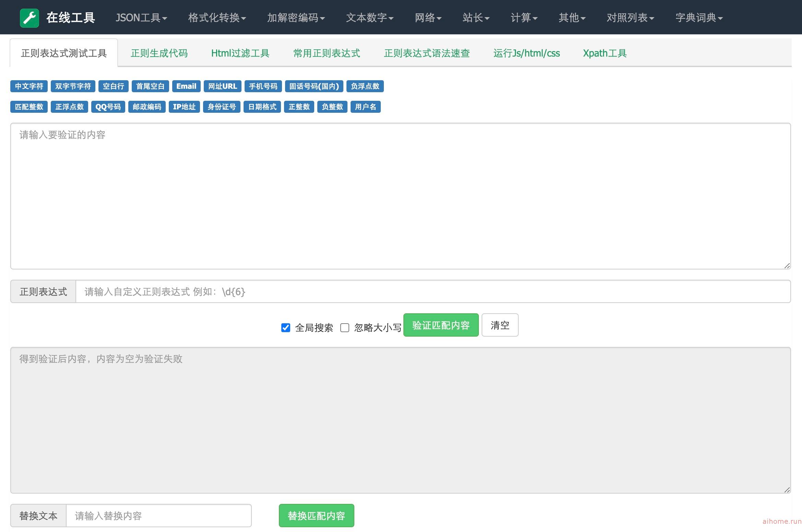Pick the IP地址 preset tag
The image size is (802, 532).
(x=184, y=107)
